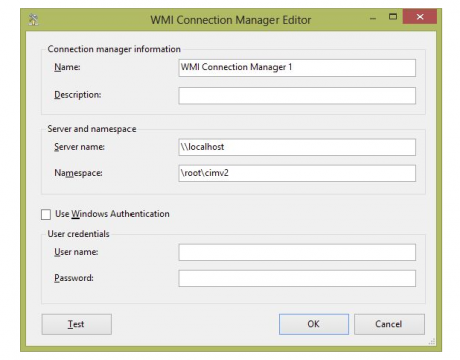Test the WMI connection

tap(77, 324)
